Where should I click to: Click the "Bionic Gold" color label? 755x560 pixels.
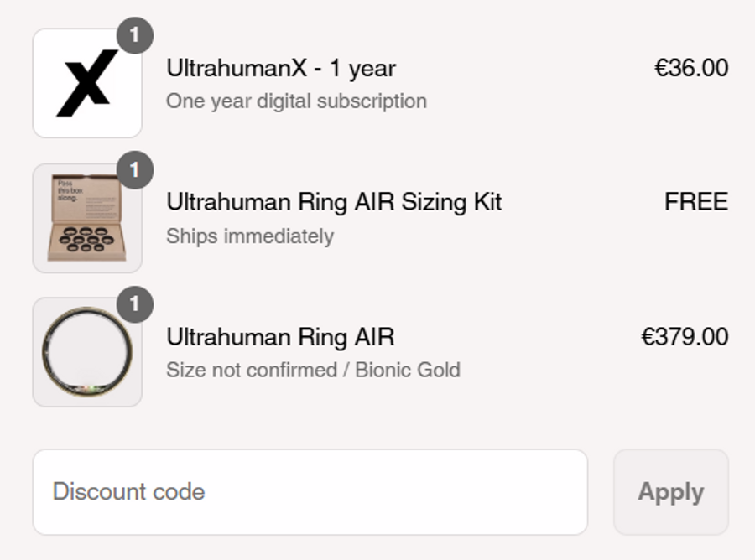(x=408, y=370)
